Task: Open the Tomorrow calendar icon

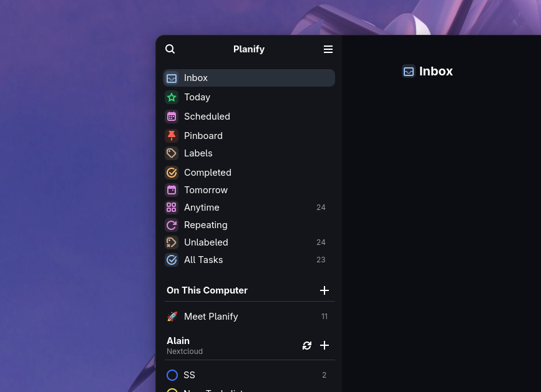Action: [172, 189]
